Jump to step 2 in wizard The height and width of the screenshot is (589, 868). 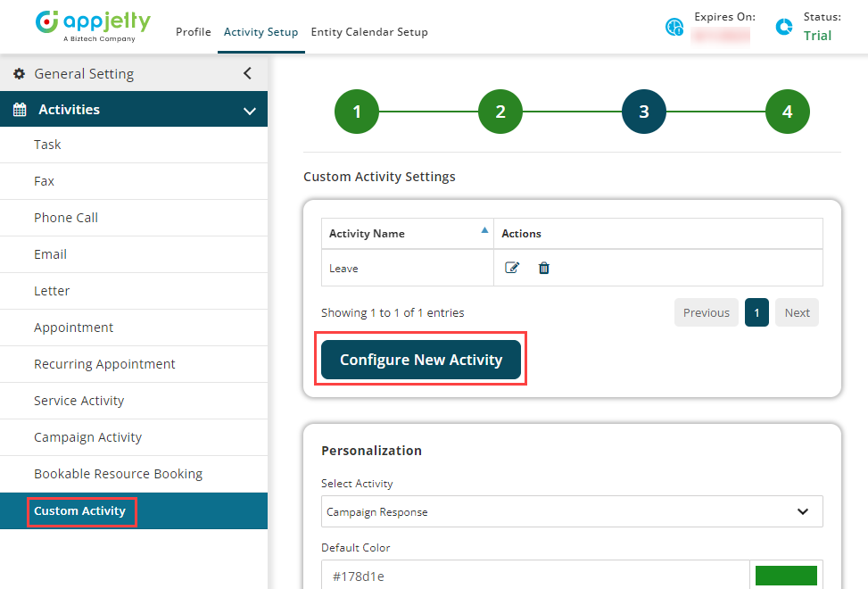(x=500, y=112)
